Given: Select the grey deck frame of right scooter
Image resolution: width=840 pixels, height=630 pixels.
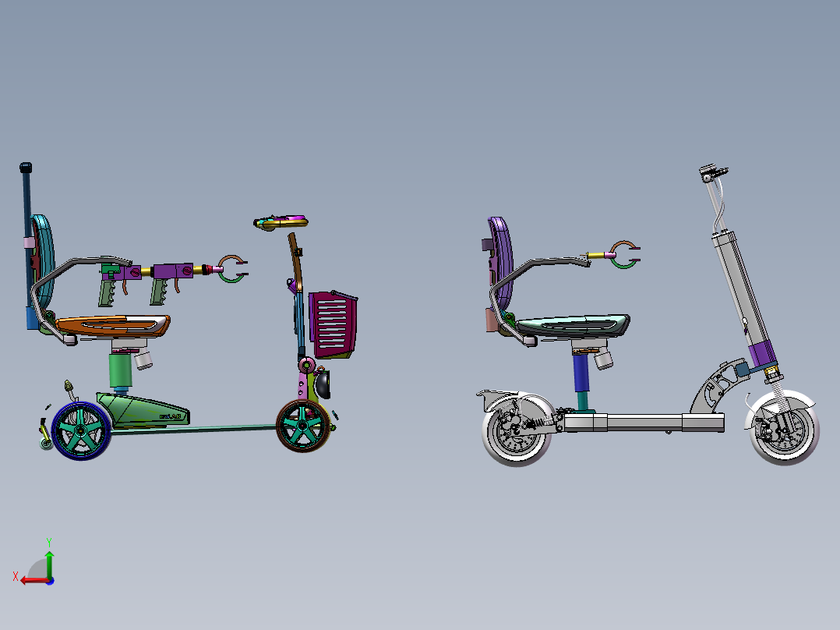Looking at the screenshot, I should point(643,422).
